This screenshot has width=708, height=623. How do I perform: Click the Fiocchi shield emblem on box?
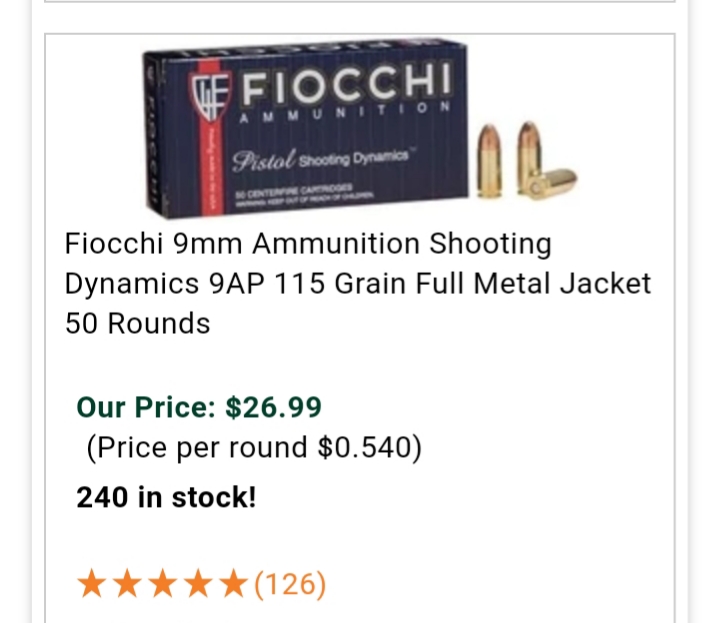pyautogui.click(x=210, y=96)
